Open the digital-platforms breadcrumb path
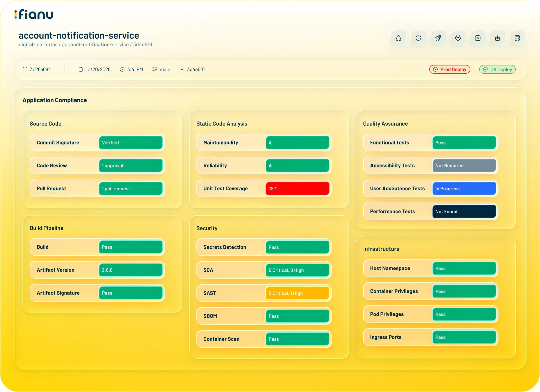 point(38,45)
